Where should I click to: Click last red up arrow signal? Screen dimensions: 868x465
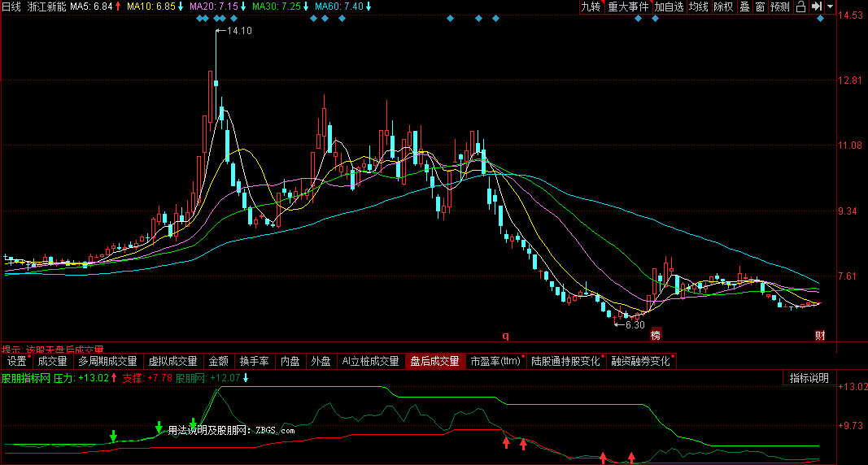click(x=631, y=457)
